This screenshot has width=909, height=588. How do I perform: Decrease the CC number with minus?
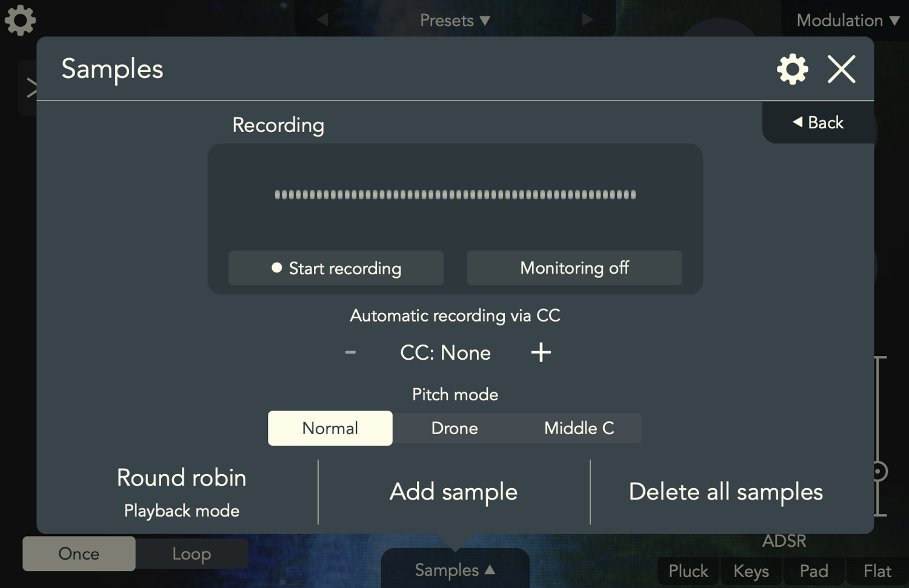click(350, 352)
